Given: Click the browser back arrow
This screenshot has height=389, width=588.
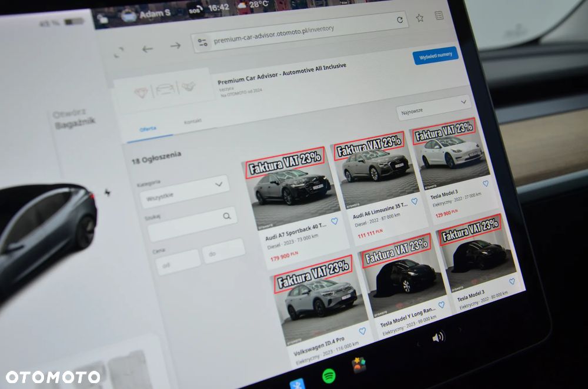Looking at the screenshot, I should (x=148, y=49).
